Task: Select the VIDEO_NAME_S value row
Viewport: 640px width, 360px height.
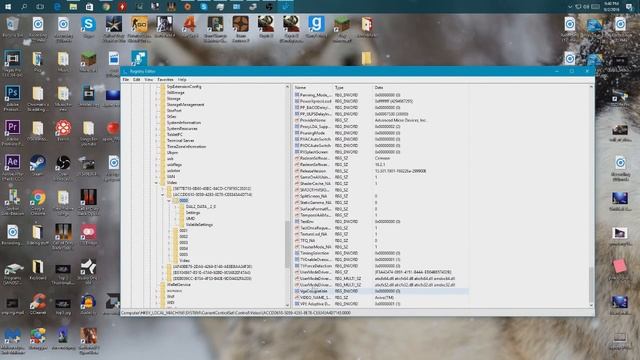Action: tap(381, 298)
